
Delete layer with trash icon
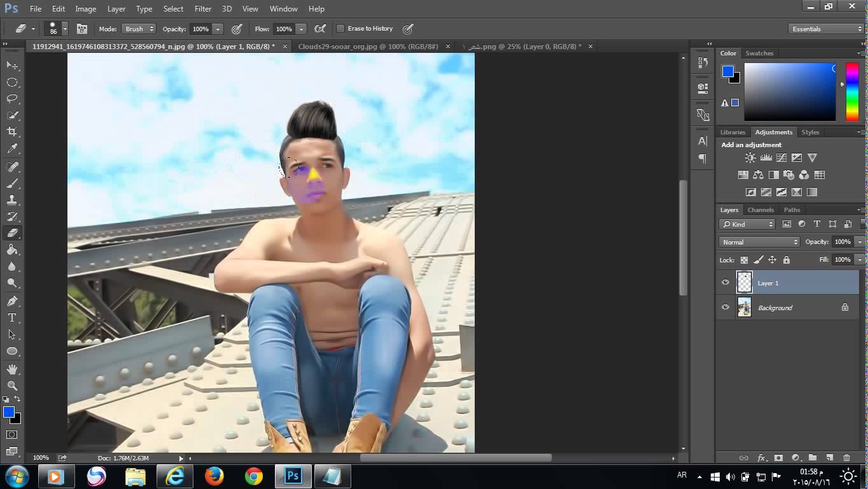point(846,458)
